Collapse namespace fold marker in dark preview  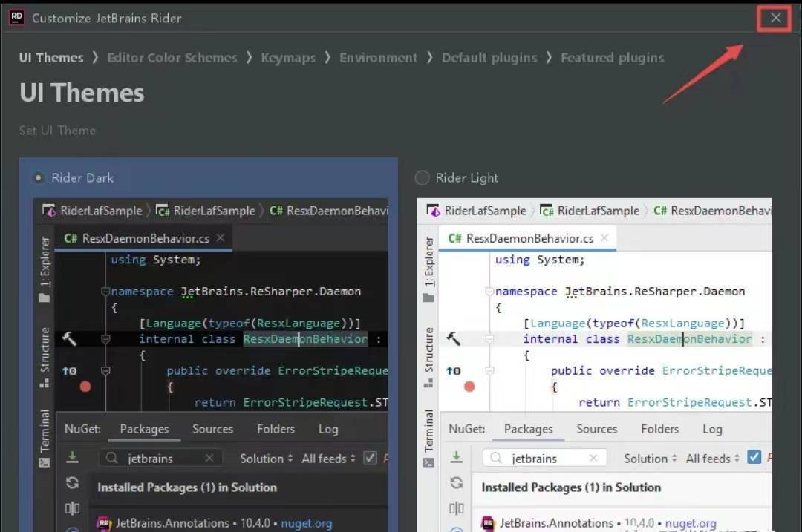click(x=105, y=292)
